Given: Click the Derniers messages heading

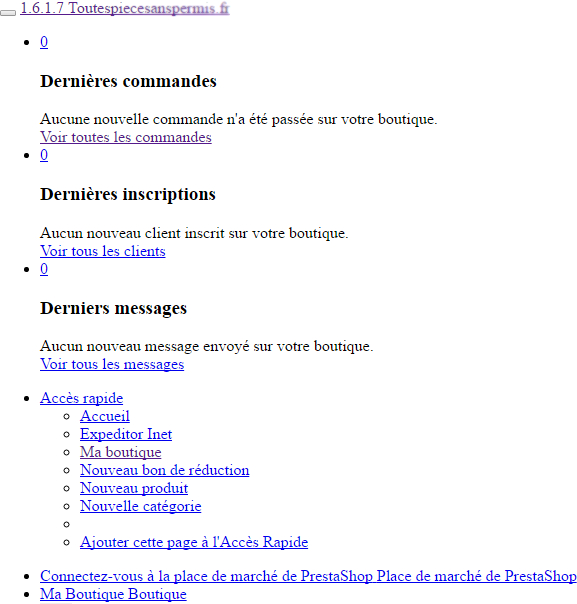Looking at the screenshot, I should (114, 308).
